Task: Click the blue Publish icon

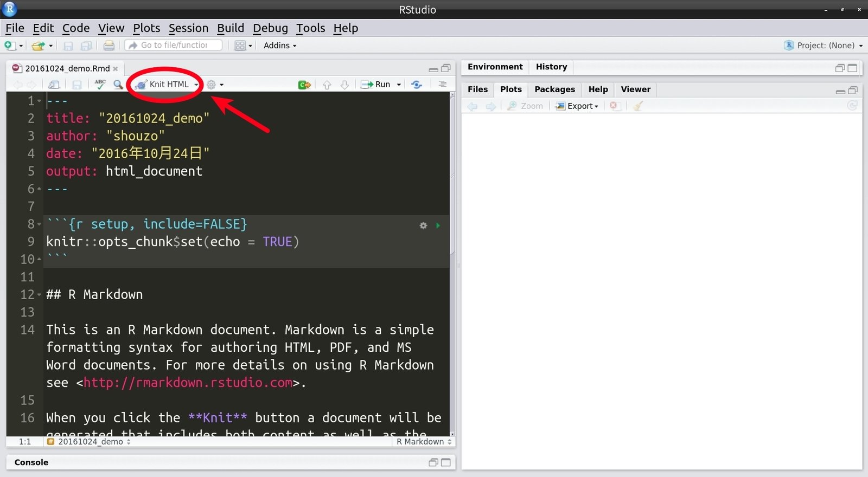Action: [x=417, y=85]
